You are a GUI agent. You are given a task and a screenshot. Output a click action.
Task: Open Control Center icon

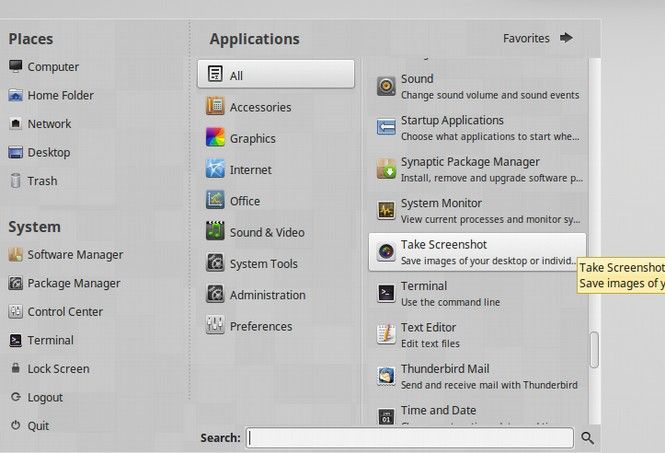click(16, 312)
